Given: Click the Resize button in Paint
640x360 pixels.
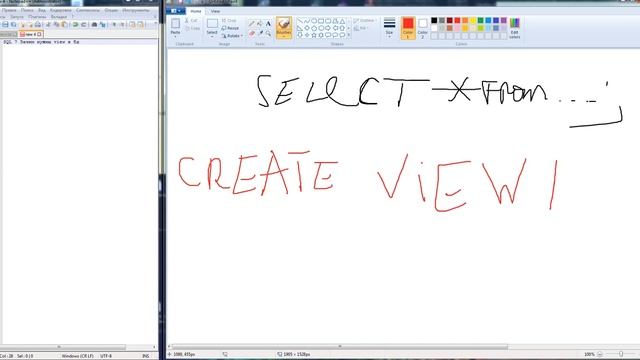Looking at the screenshot, I should (230, 28).
